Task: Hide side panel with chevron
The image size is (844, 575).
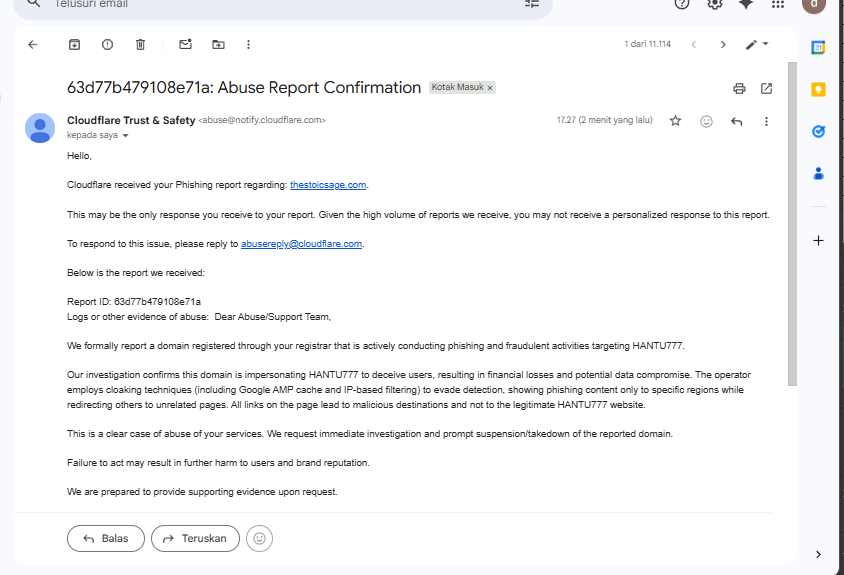Action: click(x=818, y=554)
